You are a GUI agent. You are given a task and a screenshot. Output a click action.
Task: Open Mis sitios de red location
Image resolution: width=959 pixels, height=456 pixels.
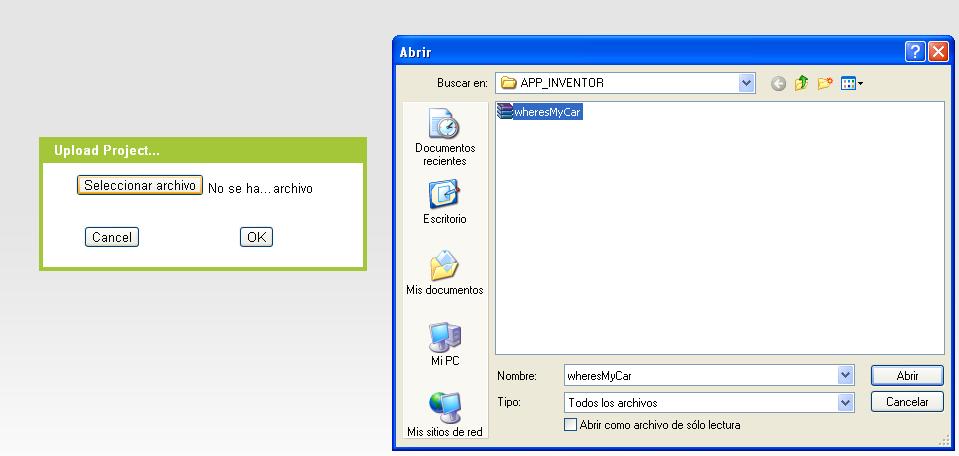pos(445,415)
